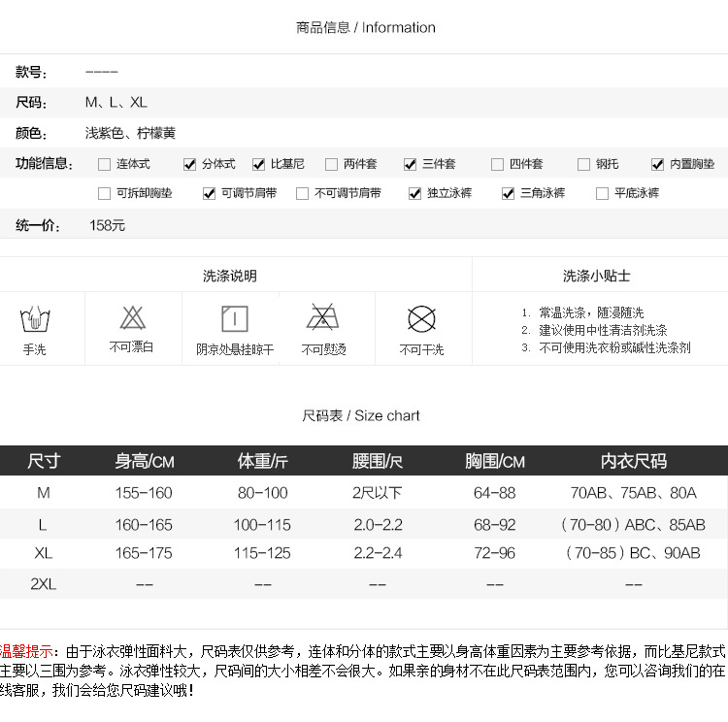Click the M size row label
This screenshot has width=728, height=722.
tap(44, 493)
